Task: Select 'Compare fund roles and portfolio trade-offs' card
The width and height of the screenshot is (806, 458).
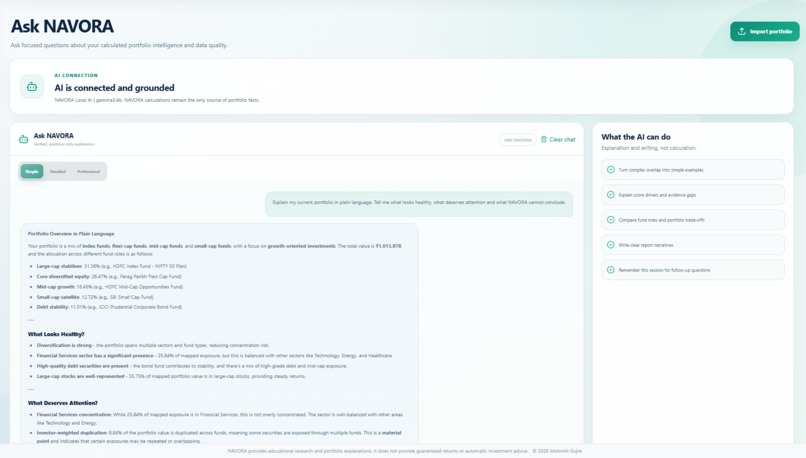Action: click(x=693, y=219)
